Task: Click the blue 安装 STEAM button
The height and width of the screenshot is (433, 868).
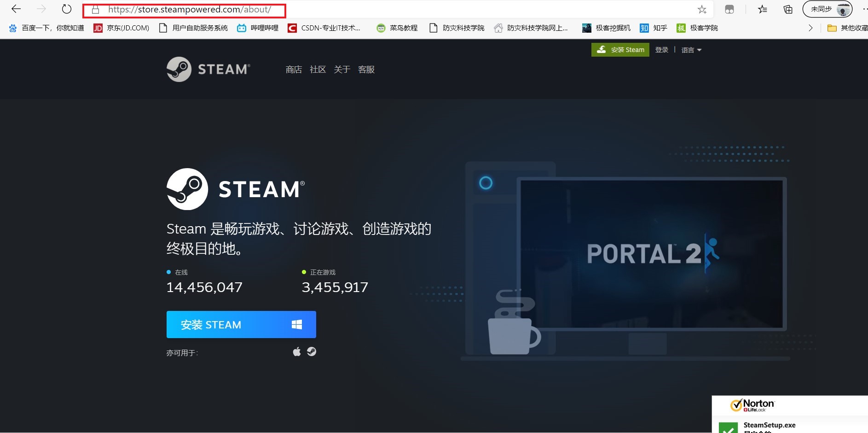Action: [x=241, y=325]
